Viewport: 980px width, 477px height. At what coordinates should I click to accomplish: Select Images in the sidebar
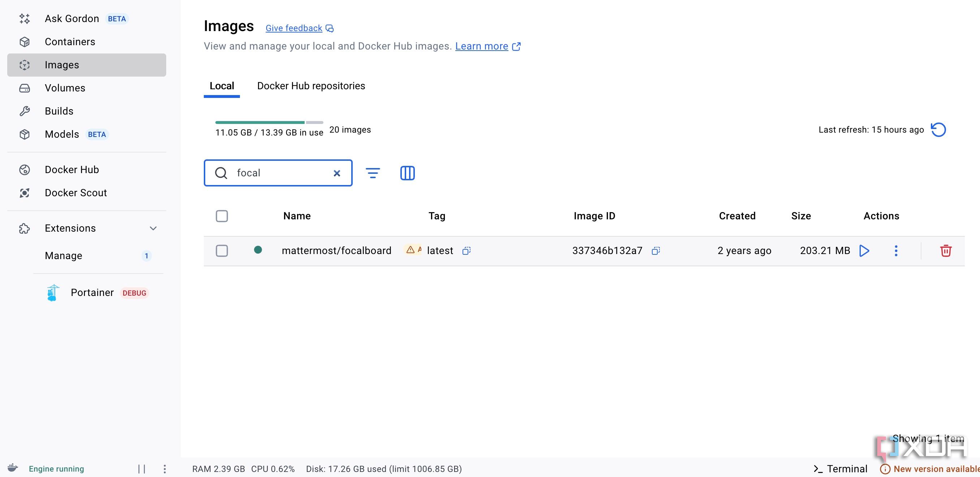click(x=86, y=65)
